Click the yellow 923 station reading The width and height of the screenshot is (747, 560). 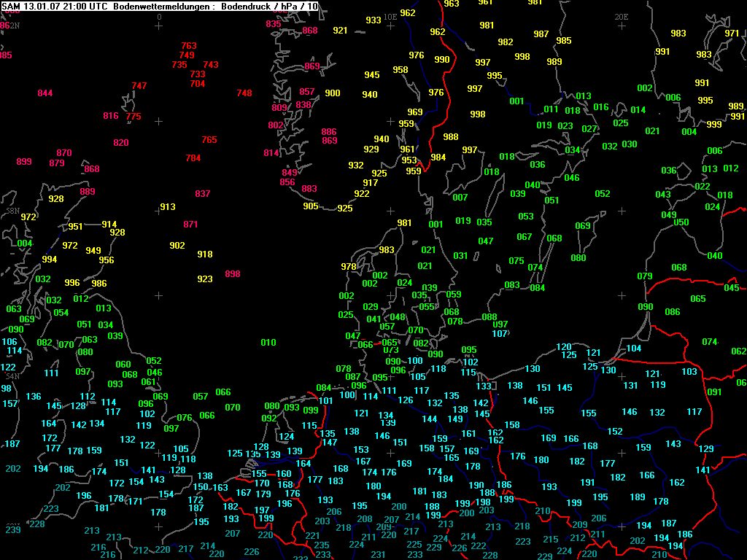coord(205,279)
